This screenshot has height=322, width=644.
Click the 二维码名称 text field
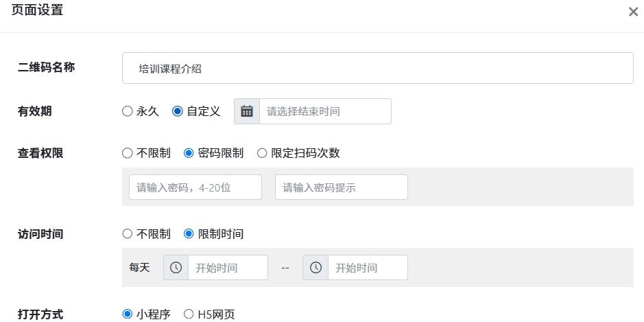(x=377, y=68)
